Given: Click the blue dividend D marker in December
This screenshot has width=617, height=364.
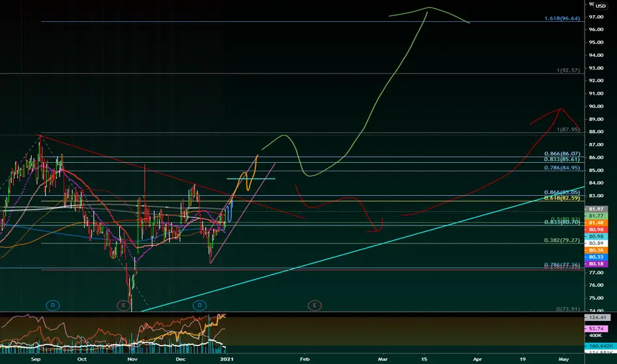Looking at the screenshot, I should [x=199, y=305].
